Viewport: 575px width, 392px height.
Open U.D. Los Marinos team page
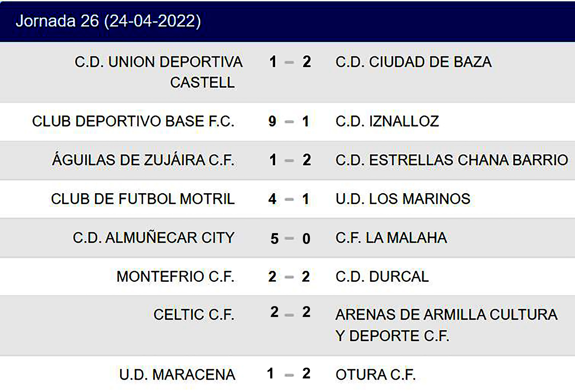coord(402,199)
